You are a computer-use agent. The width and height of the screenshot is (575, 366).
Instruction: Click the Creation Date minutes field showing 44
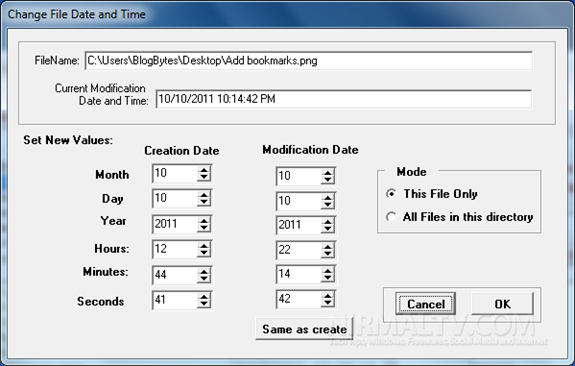[x=175, y=275]
